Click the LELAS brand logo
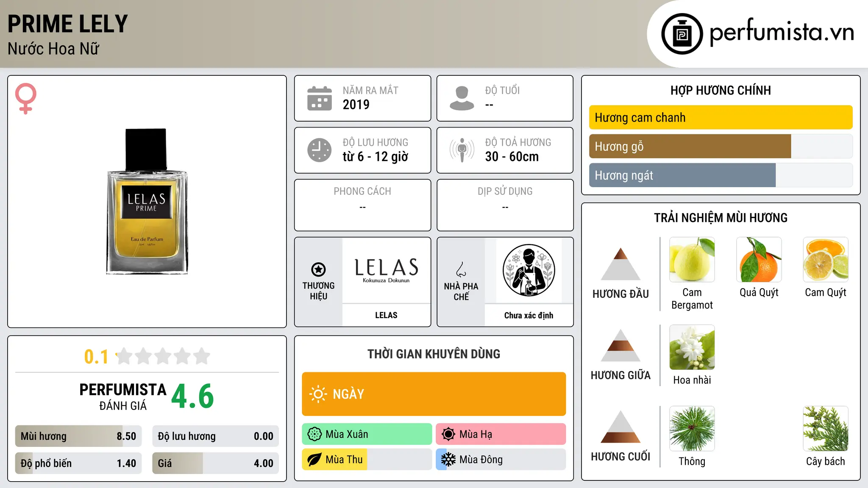868x488 pixels. pyautogui.click(x=386, y=270)
